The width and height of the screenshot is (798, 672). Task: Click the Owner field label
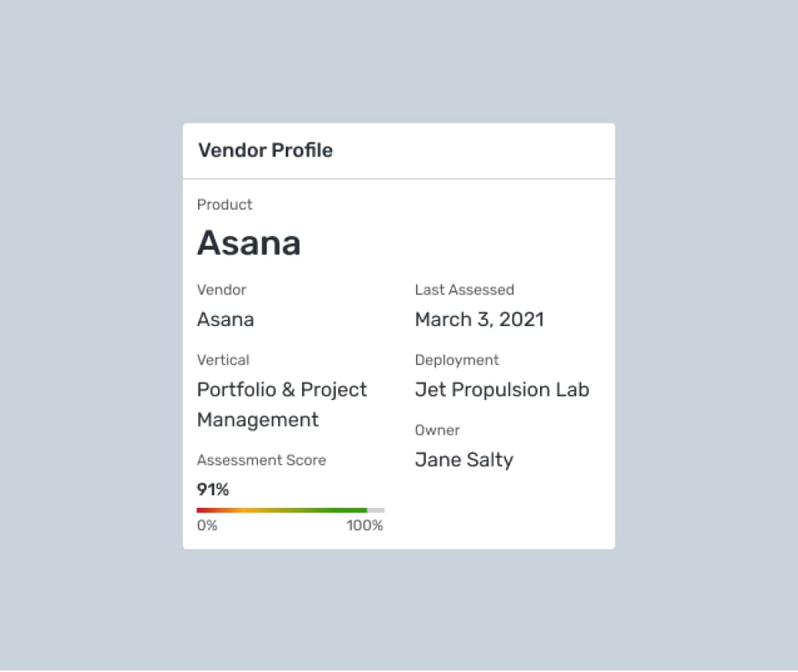point(437,430)
